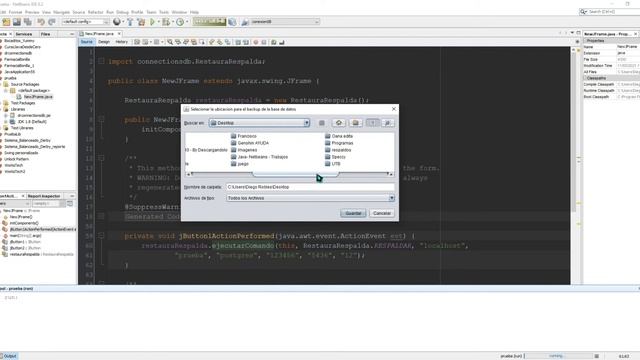640x360 pixels.
Task: Go up one folder level in dialog
Action: (x=322, y=123)
